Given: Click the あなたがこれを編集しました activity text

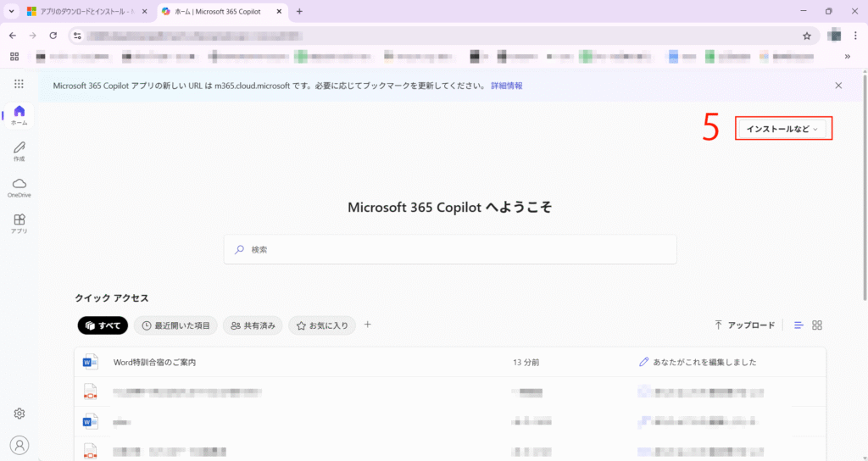Looking at the screenshot, I should (x=704, y=363).
